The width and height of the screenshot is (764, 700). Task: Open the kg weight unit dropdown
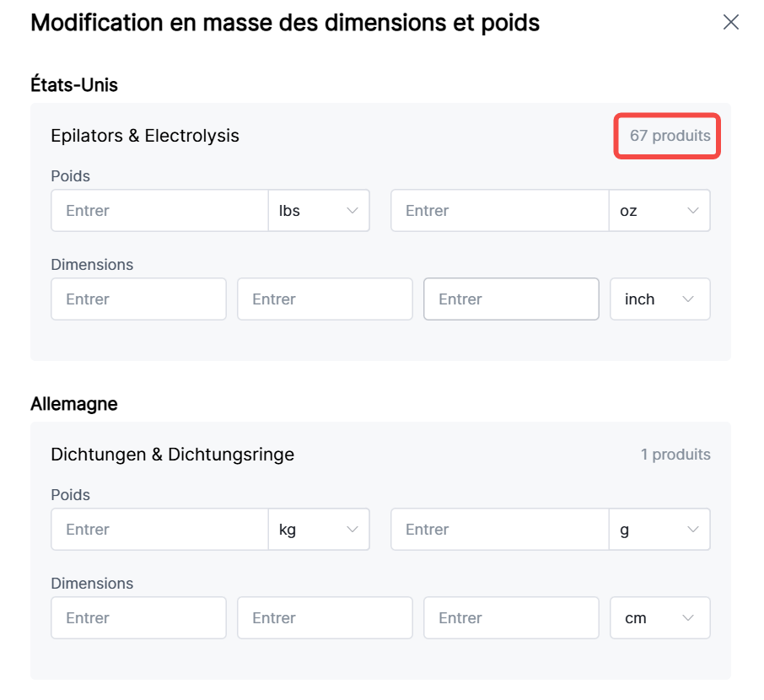(319, 530)
